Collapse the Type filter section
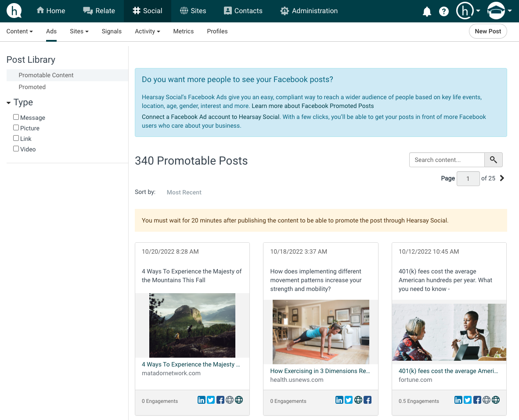This screenshot has width=519, height=420. pyautogui.click(x=8, y=102)
